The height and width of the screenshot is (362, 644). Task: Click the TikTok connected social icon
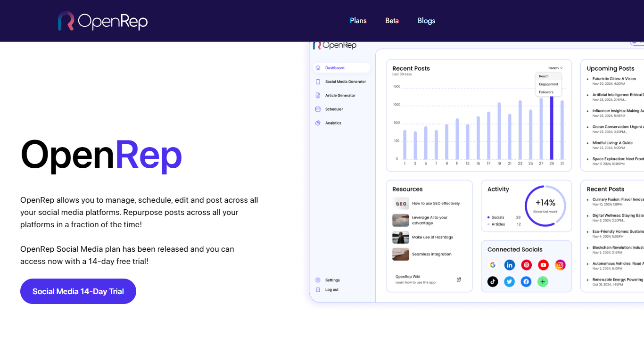point(493,281)
